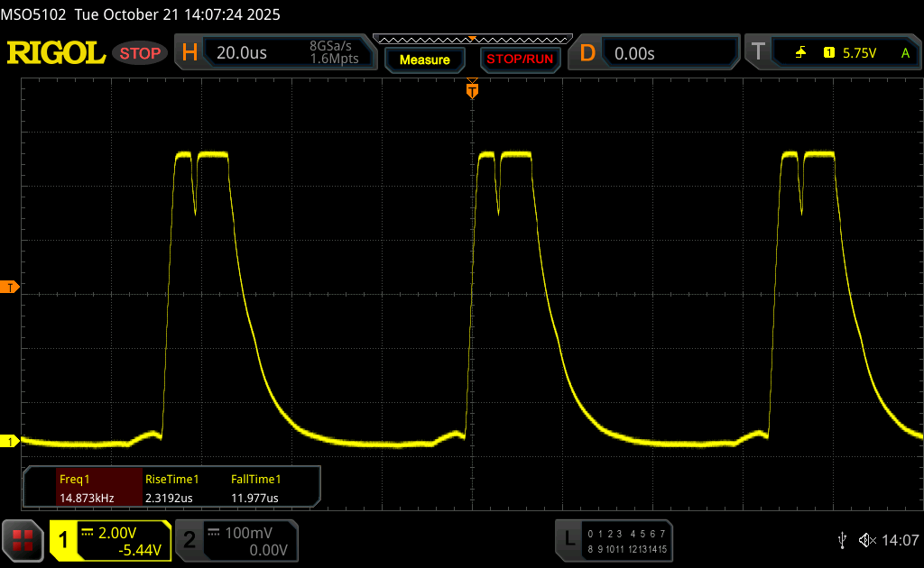The width and height of the screenshot is (924, 568).
Task: Click the RIGOL logo
Action: [56, 53]
